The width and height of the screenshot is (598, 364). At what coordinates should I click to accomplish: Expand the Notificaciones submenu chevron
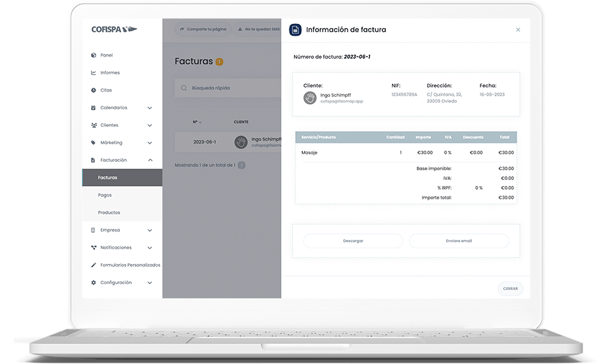tap(150, 248)
